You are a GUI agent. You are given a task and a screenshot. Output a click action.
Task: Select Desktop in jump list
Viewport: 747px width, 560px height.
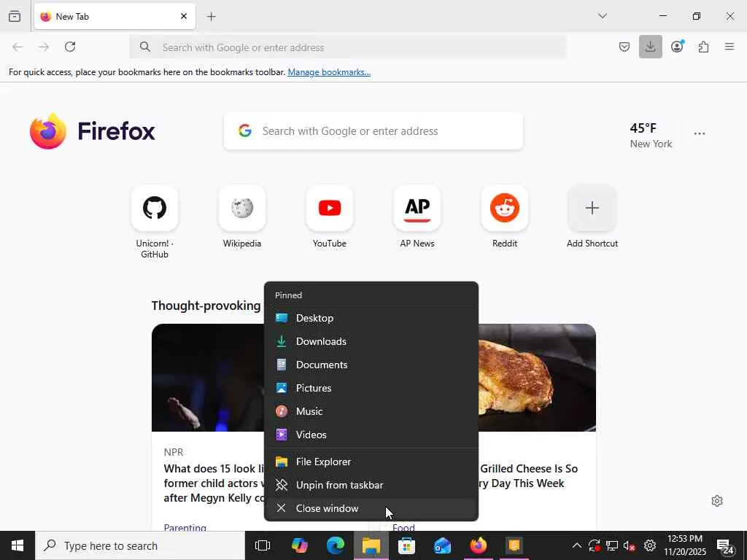pyautogui.click(x=371, y=318)
